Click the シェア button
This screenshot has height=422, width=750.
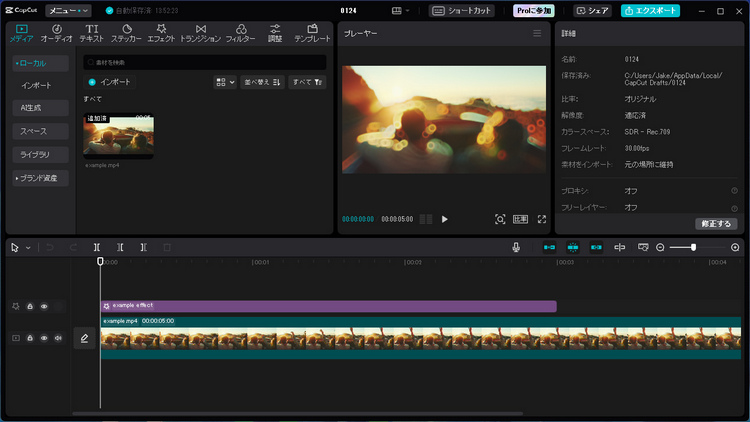[x=593, y=11]
